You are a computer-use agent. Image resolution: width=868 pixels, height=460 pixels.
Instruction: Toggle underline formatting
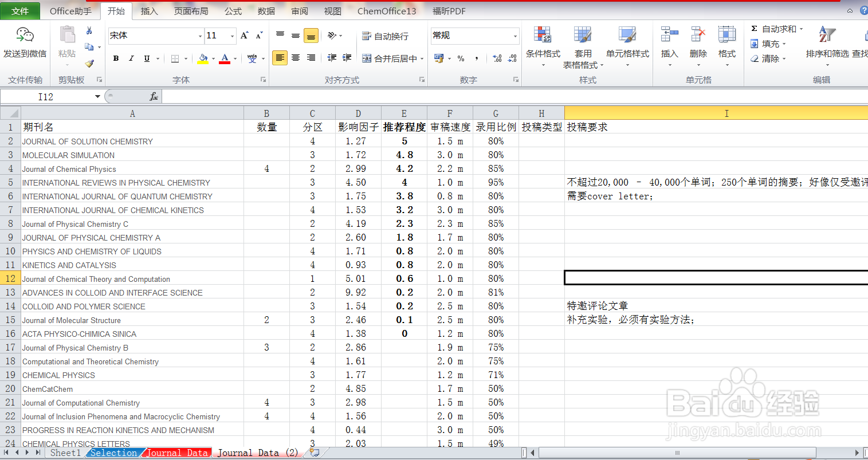[147, 58]
